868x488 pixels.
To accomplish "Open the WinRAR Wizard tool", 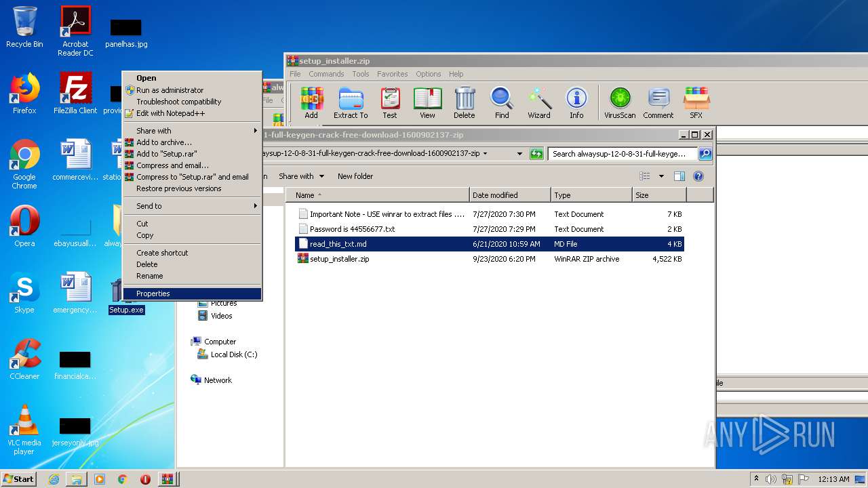I will coord(539,103).
